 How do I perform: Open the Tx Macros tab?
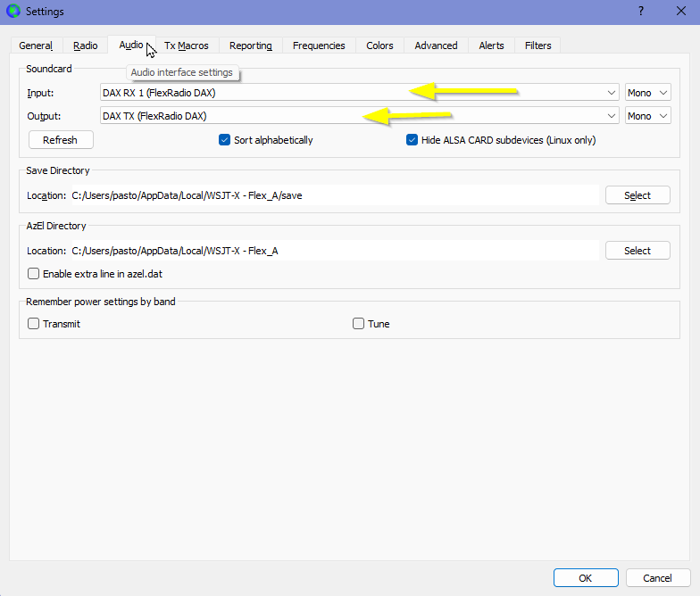(186, 46)
